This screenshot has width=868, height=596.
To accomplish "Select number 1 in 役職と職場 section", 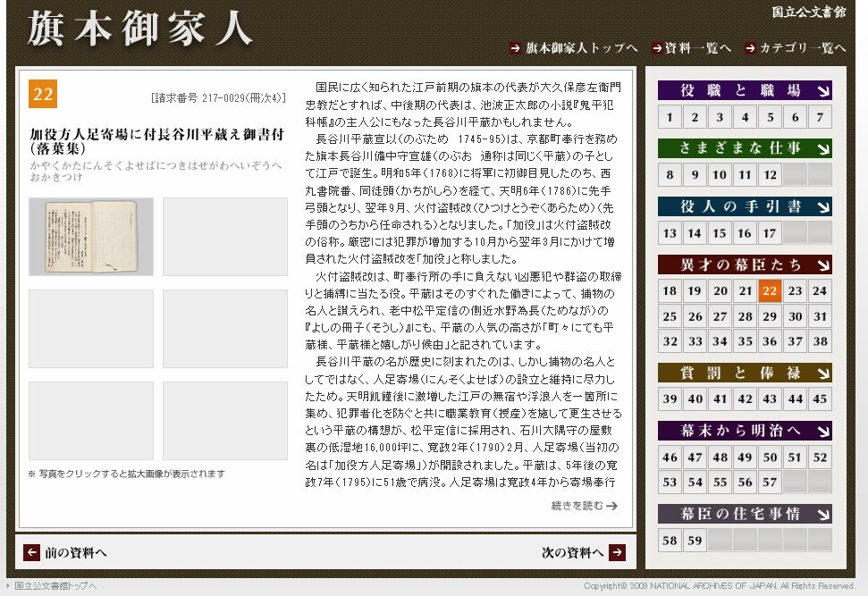I will [x=670, y=116].
